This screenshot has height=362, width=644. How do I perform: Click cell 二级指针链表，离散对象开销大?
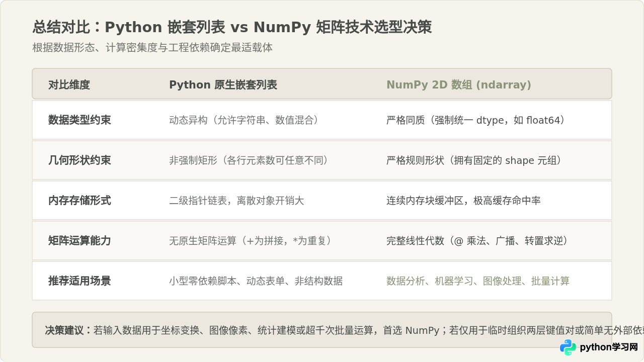pos(236,200)
